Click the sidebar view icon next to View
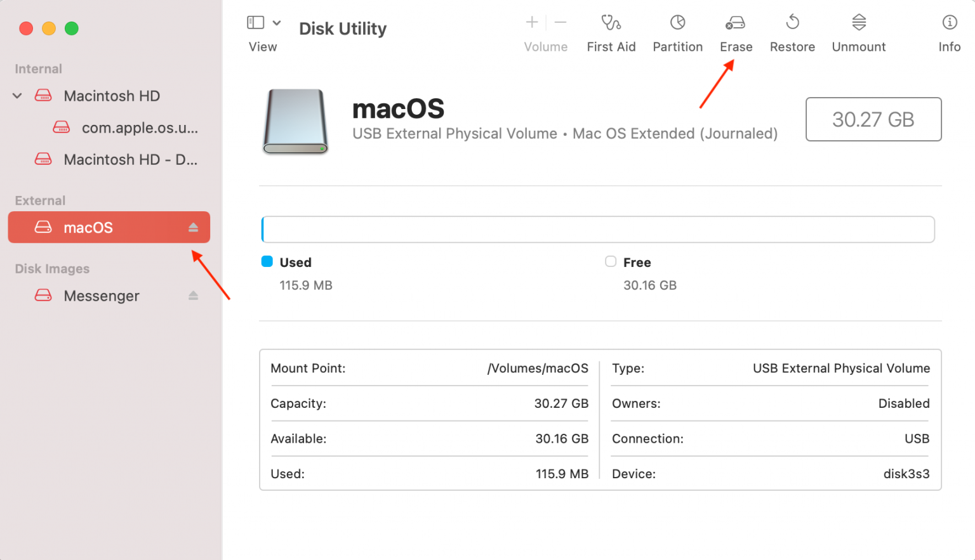The width and height of the screenshot is (975, 560). click(256, 22)
